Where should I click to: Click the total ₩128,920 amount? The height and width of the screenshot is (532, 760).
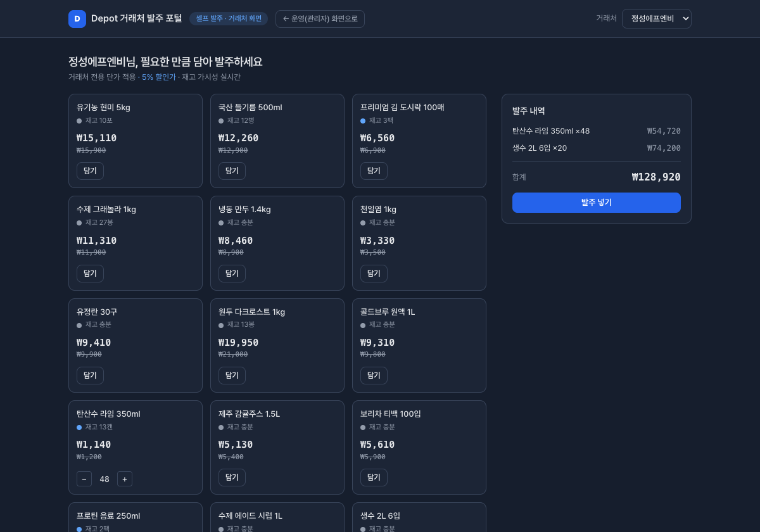(x=656, y=177)
